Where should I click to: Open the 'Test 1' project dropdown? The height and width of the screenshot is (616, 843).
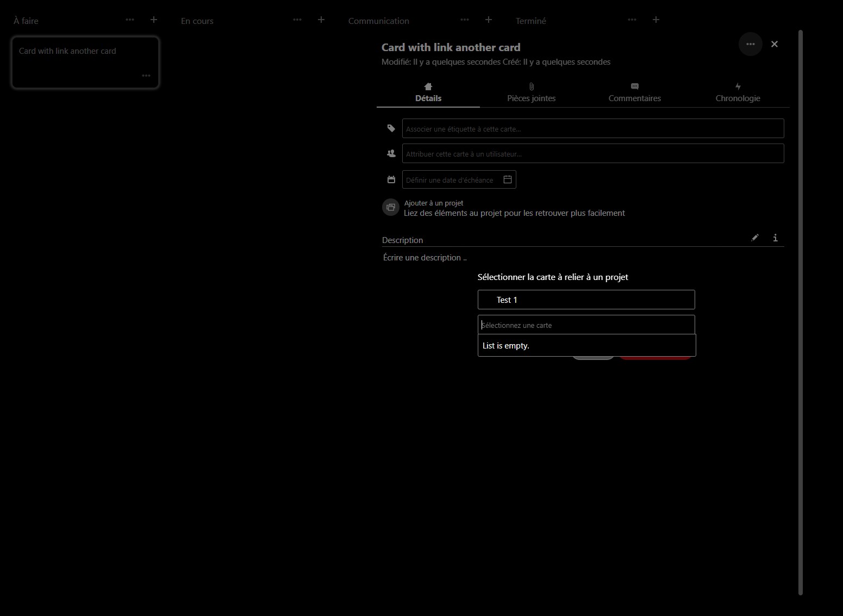click(x=586, y=300)
